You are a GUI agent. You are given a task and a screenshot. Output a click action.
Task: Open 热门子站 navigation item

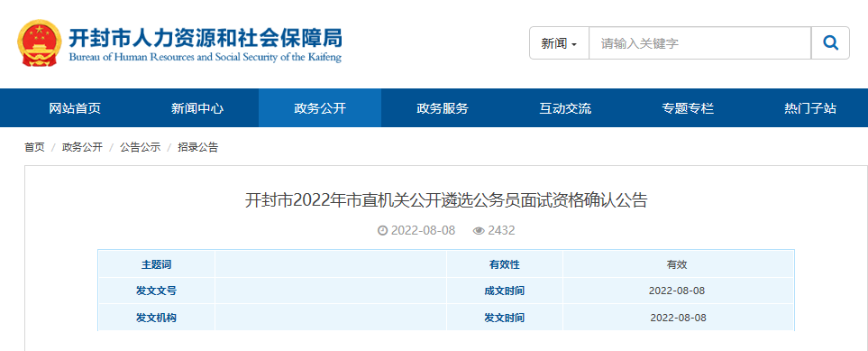click(x=810, y=108)
